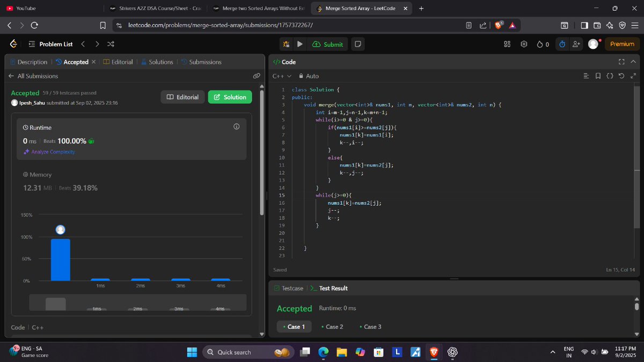Click the bookmark icon in editor
Screen dimensions: 644x362
click(598, 76)
